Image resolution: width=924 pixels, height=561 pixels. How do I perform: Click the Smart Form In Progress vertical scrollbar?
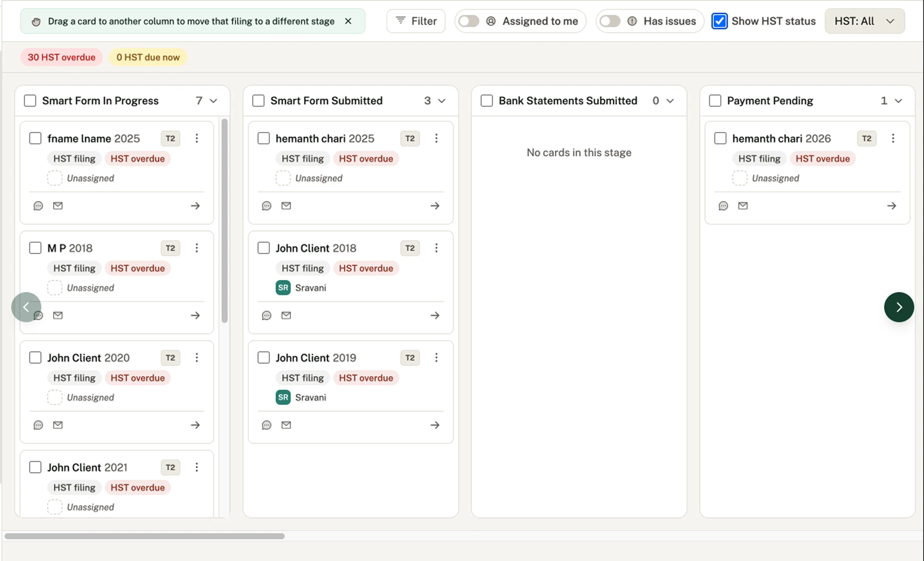coord(225,221)
